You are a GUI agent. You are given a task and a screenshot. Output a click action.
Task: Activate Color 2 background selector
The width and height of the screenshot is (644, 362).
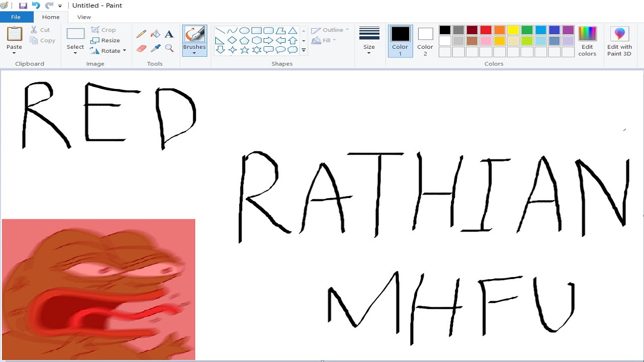coord(425,41)
